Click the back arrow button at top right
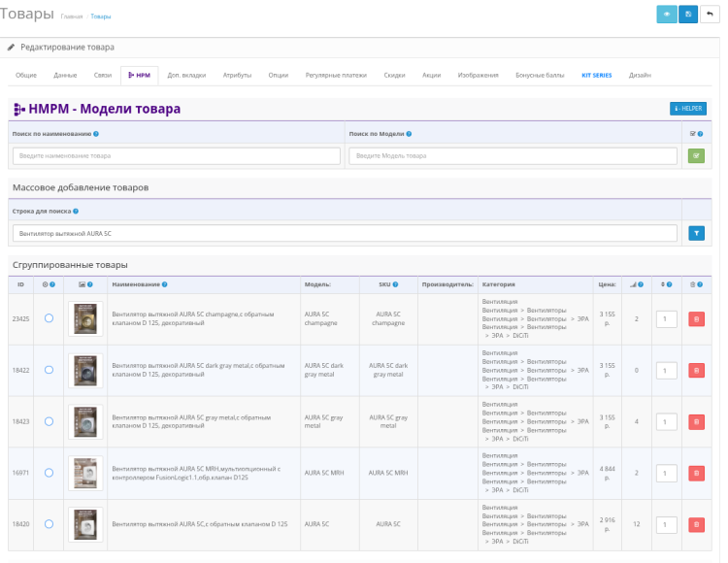This screenshot has width=728, height=563. tap(710, 15)
